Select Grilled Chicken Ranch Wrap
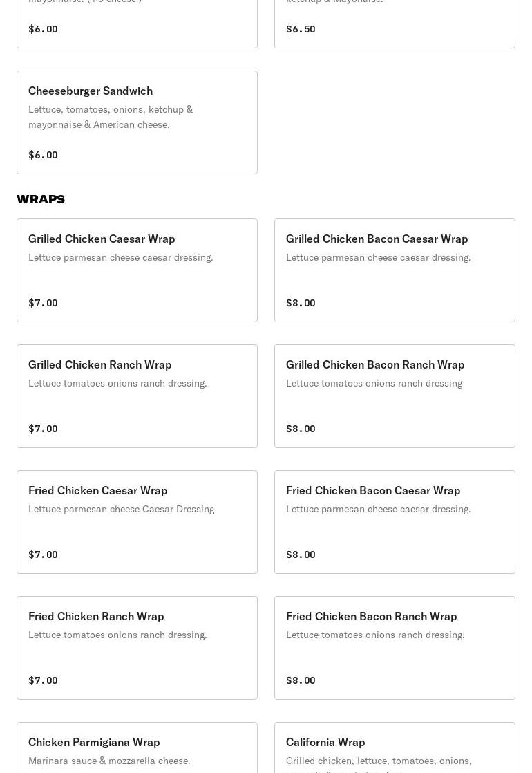Image resolution: width=532 pixels, height=773 pixels. click(137, 396)
